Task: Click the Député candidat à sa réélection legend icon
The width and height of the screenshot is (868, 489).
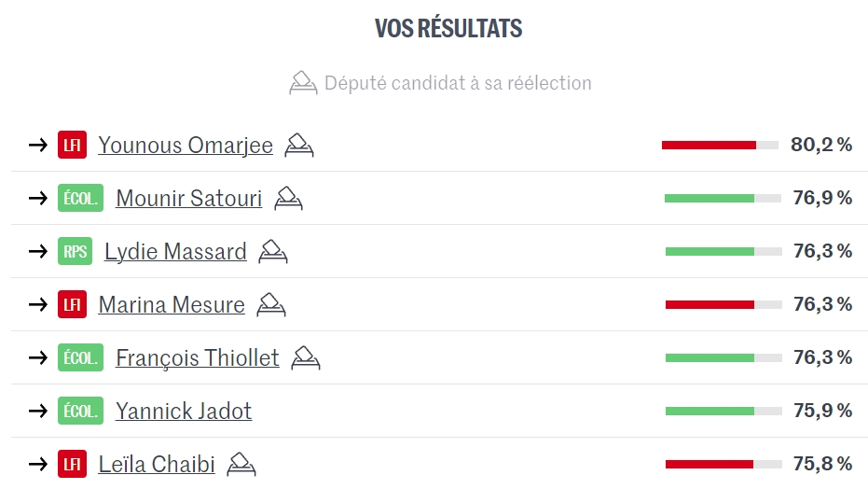Action: (304, 83)
